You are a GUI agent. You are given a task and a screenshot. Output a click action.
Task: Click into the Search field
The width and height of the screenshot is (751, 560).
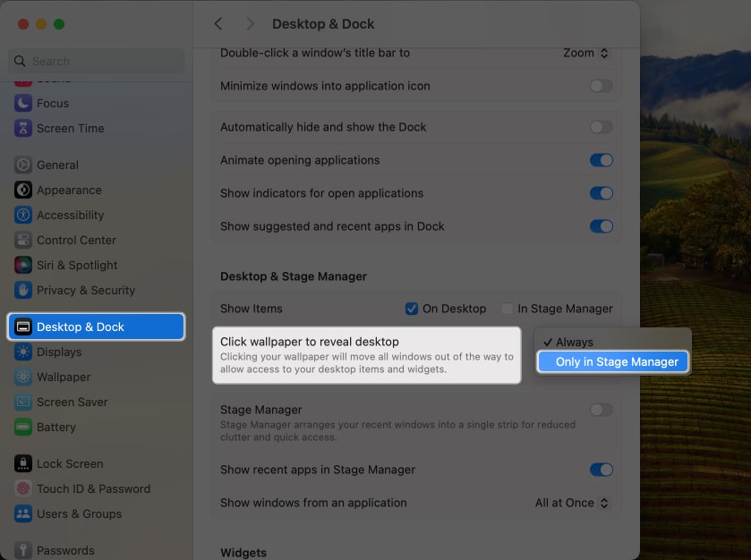[x=97, y=61]
